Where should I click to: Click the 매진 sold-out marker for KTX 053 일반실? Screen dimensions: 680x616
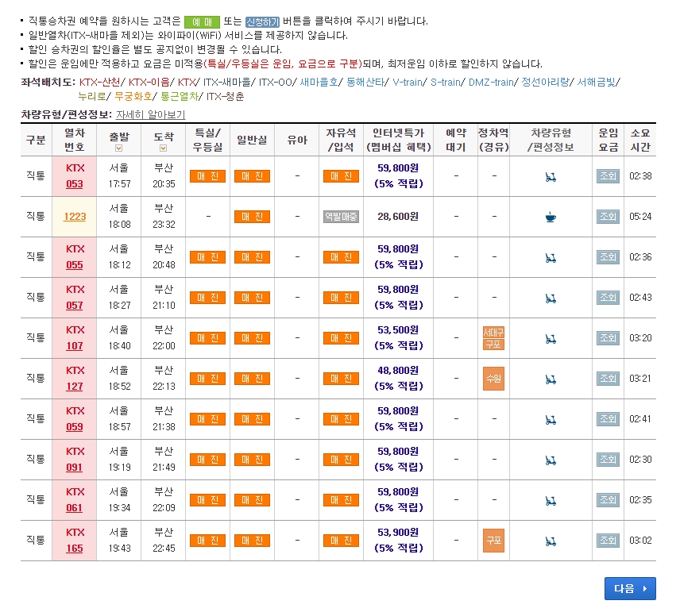pos(252,175)
